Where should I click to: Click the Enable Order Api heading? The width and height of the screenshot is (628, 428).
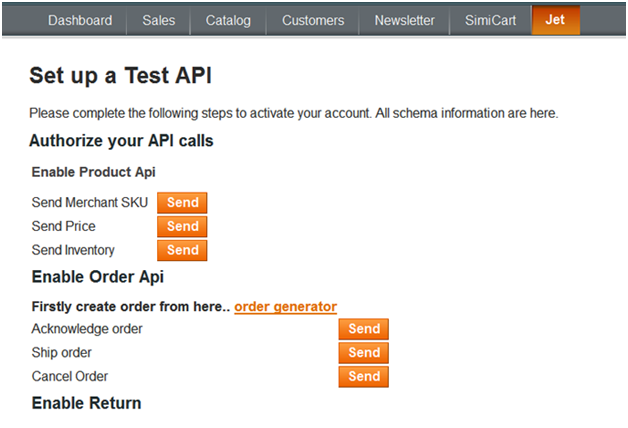coord(98,277)
